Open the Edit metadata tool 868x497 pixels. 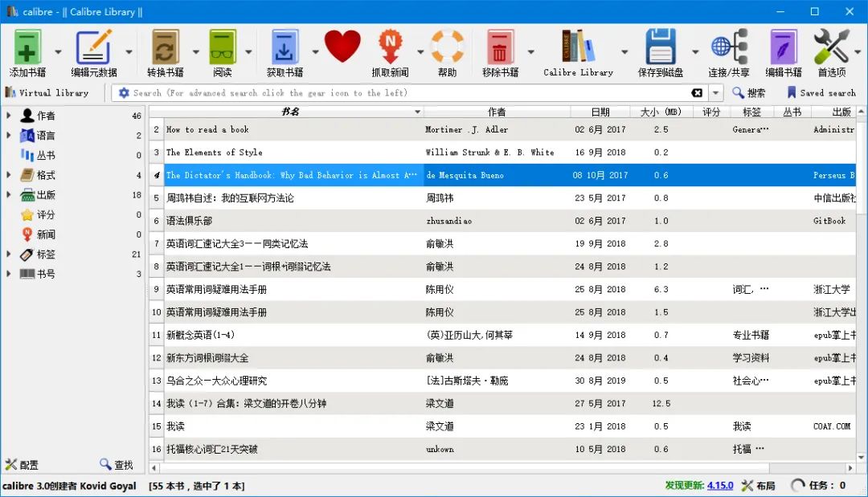pyautogui.click(x=93, y=47)
